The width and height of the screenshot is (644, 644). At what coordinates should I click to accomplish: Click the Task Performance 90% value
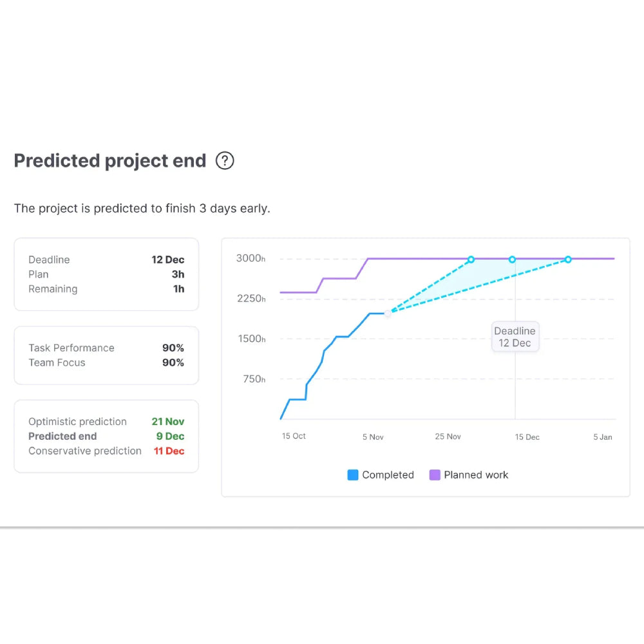tap(173, 348)
